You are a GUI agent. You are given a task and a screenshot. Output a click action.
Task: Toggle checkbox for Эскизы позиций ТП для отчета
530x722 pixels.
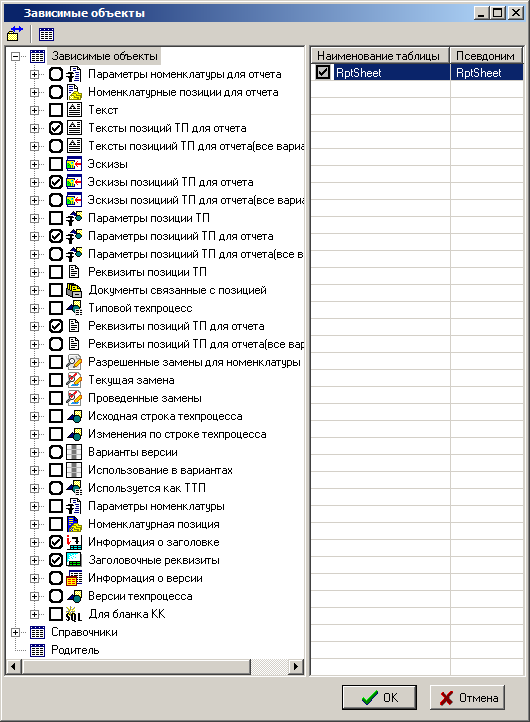tap(56, 182)
